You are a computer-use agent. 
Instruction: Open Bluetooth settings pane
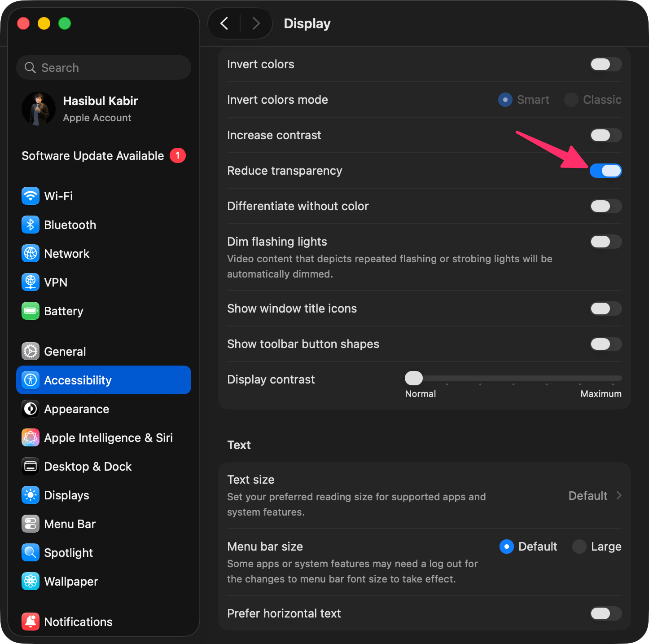click(104, 225)
